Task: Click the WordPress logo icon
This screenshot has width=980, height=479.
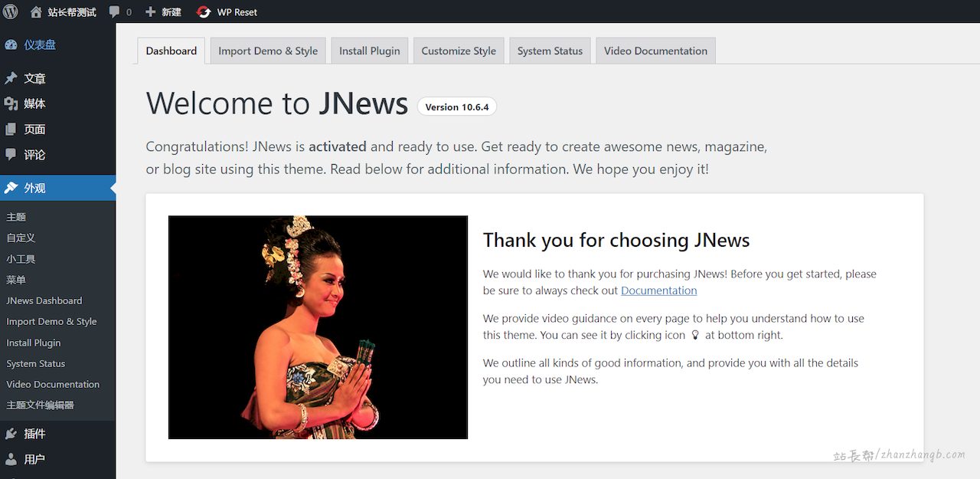Action: tap(11, 11)
